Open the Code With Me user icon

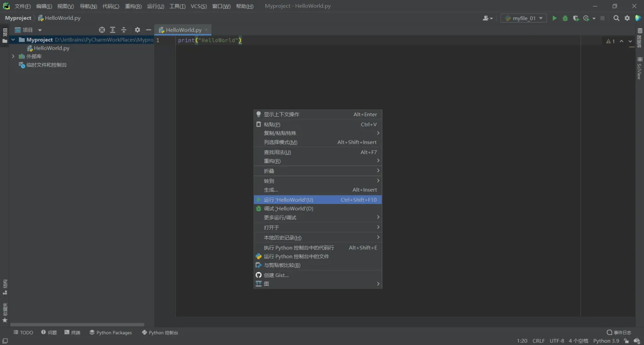click(488, 18)
